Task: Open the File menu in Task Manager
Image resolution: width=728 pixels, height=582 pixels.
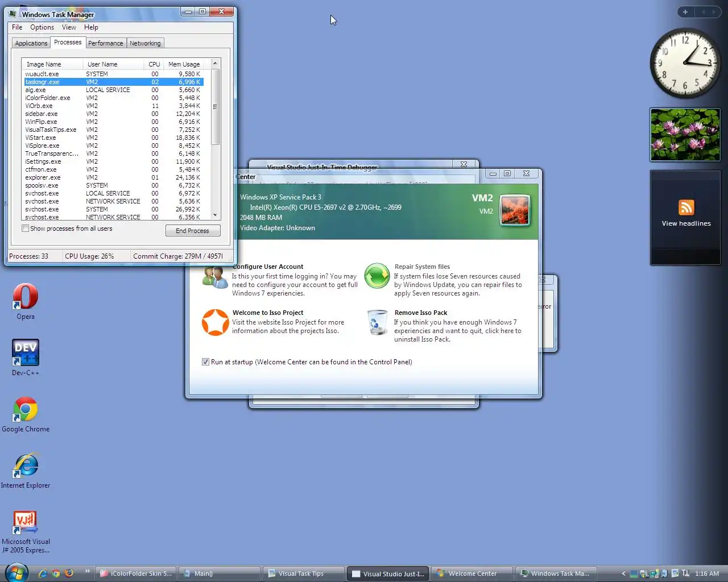Action: pos(17,27)
